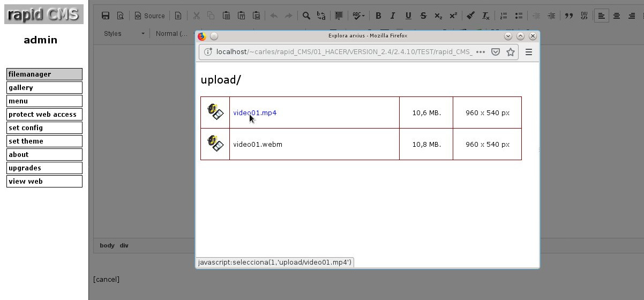This screenshot has height=300, width=644.
Task: Toggle the Source view button
Action: [149, 16]
